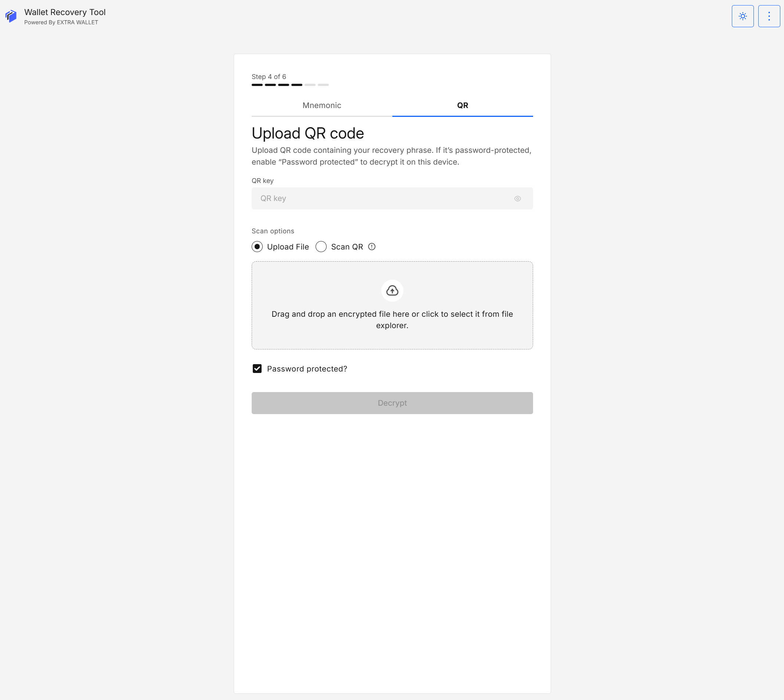Focus the QR key input field
The height and width of the screenshot is (700, 784).
tap(381, 198)
